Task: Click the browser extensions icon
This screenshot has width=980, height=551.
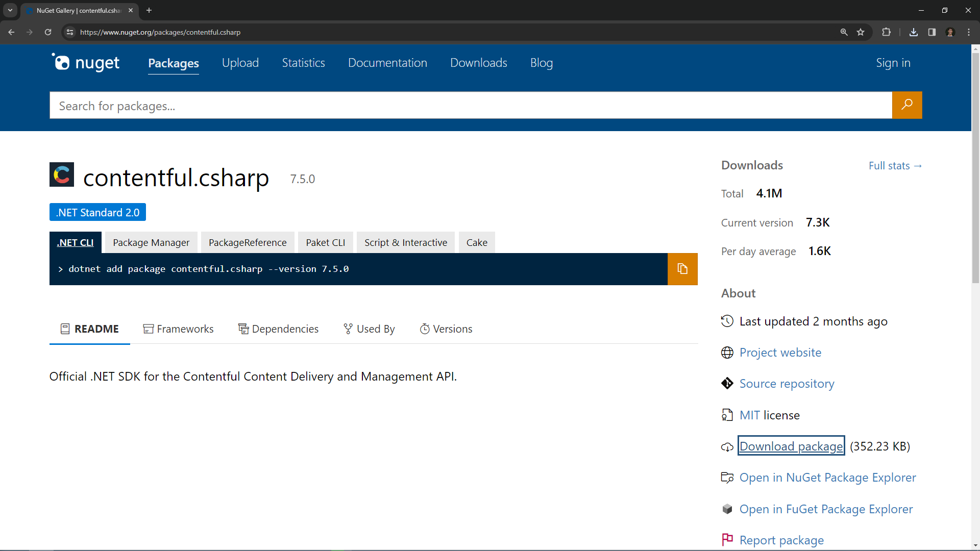Action: coord(886,32)
